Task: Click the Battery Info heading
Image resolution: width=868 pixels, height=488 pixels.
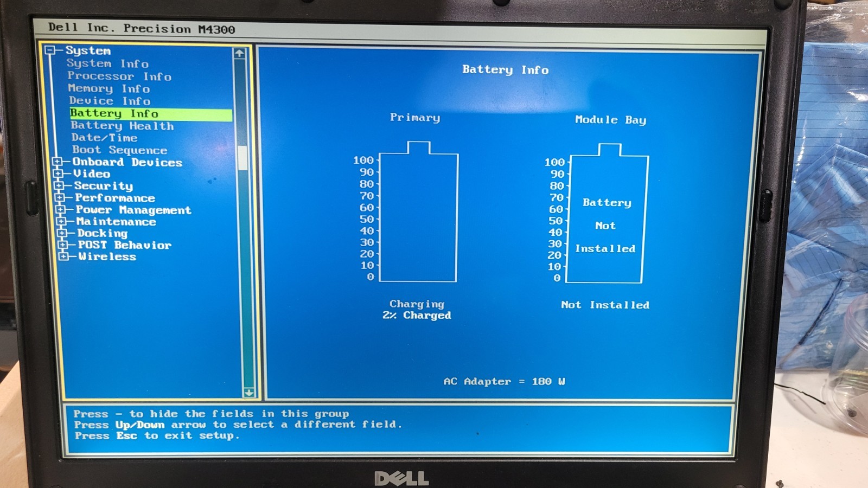Action: tap(506, 69)
